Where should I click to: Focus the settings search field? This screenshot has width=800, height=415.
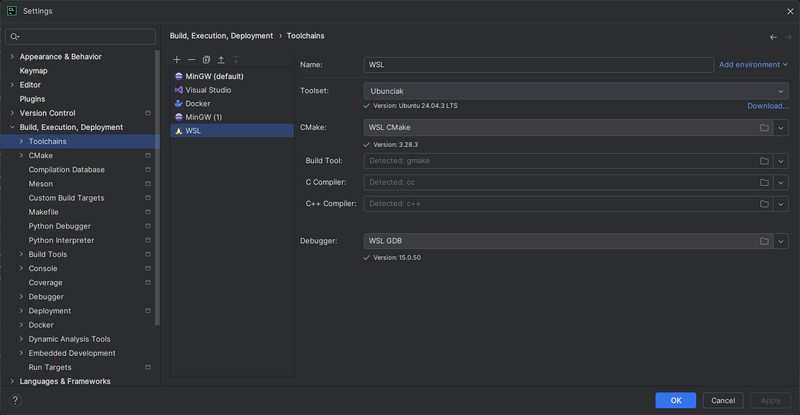[80, 36]
